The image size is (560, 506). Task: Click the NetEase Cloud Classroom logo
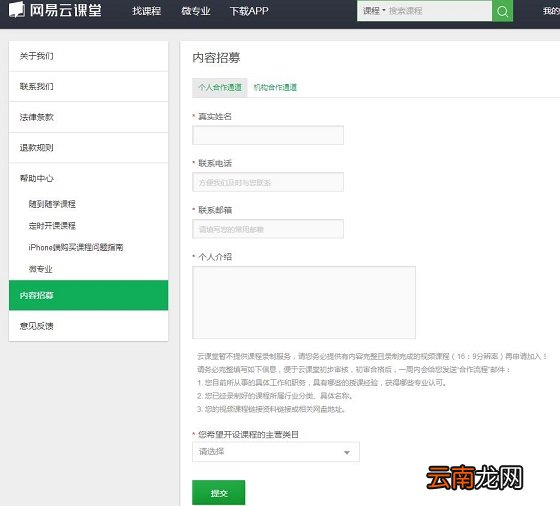55,10
